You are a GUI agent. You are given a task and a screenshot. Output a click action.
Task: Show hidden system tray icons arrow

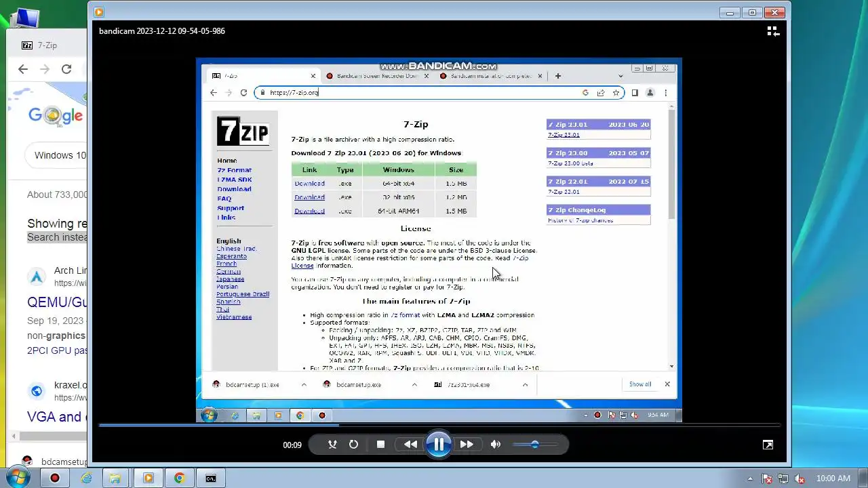[x=750, y=479]
